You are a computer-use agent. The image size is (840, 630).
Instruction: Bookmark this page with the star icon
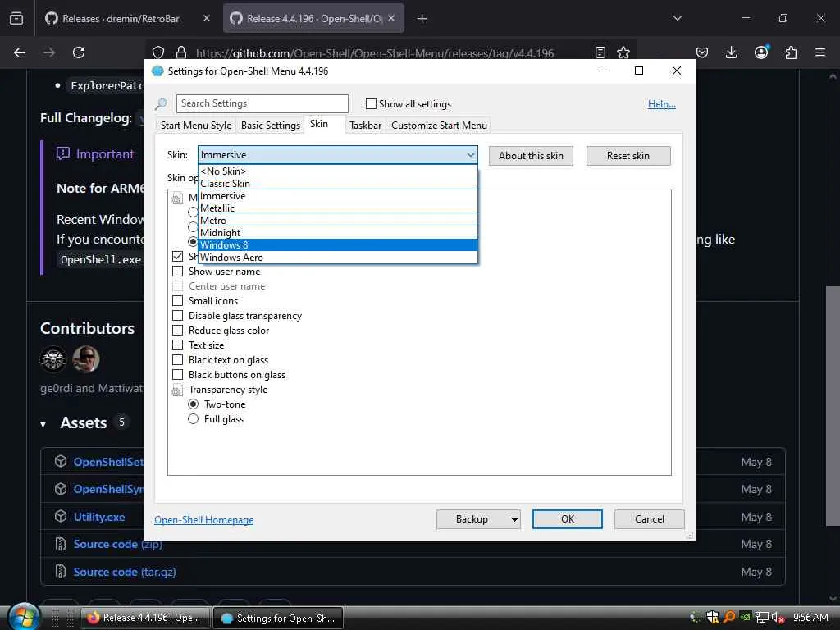click(623, 52)
